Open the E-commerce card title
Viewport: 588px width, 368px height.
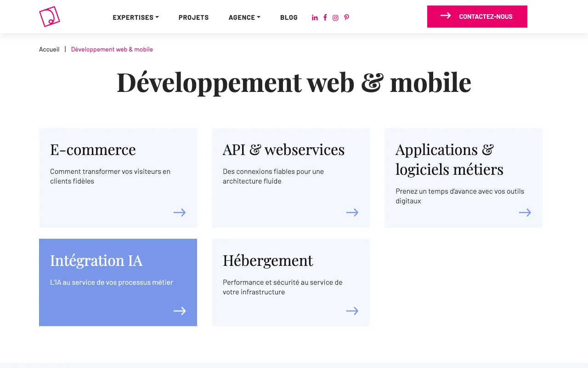pyautogui.click(x=93, y=149)
